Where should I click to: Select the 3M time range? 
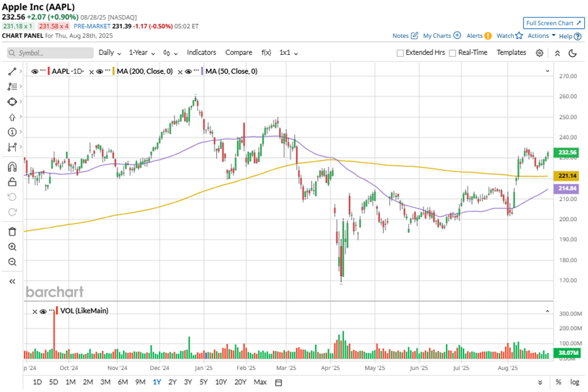[105, 382]
